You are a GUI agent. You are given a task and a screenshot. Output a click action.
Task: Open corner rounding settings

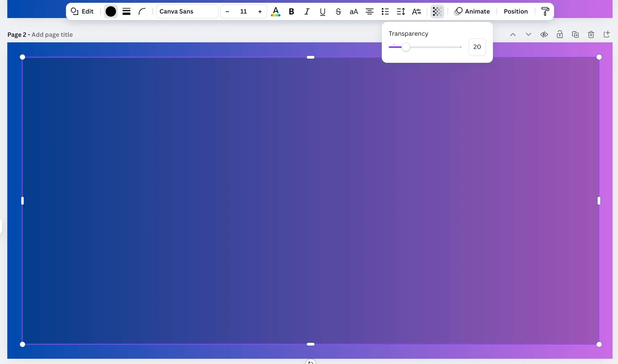pyautogui.click(x=142, y=11)
